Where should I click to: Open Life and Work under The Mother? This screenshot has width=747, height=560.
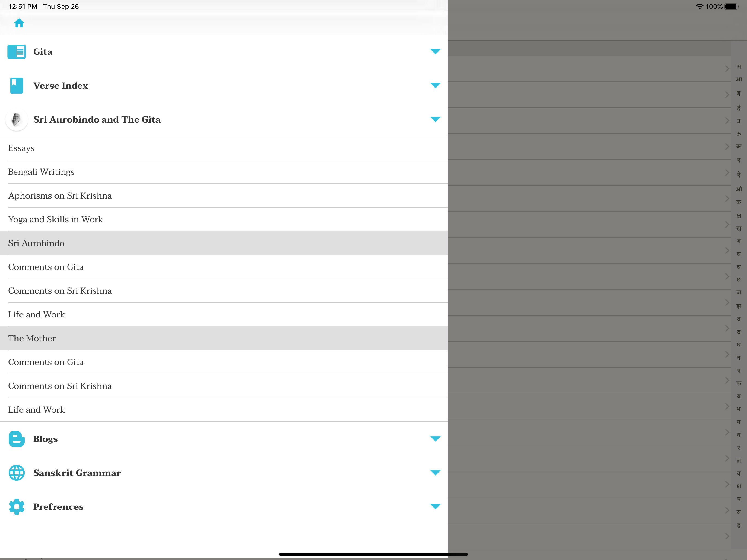click(224, 410)
